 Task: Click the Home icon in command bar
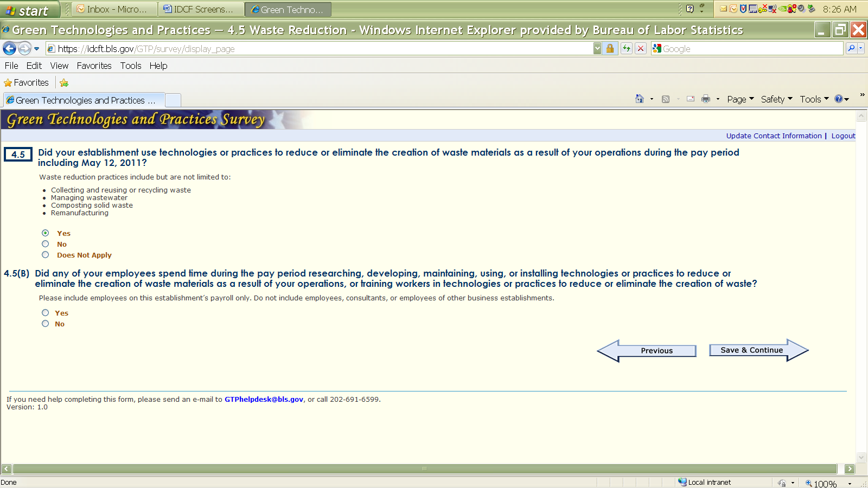(x=640, y=99)
